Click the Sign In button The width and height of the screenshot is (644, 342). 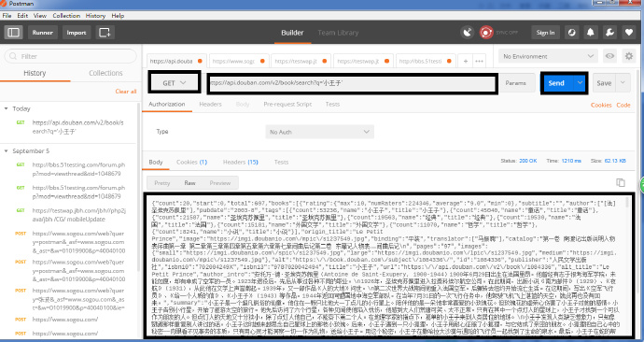[x=545, y=33]
